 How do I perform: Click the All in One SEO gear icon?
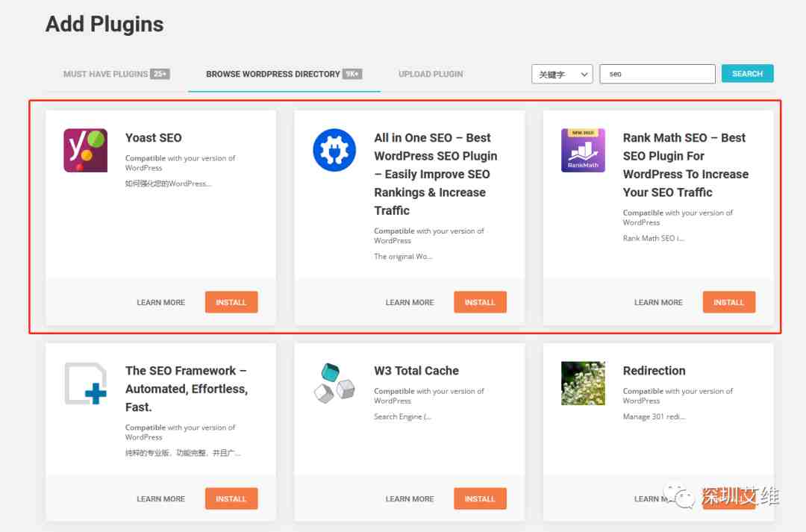coord(334,150)
